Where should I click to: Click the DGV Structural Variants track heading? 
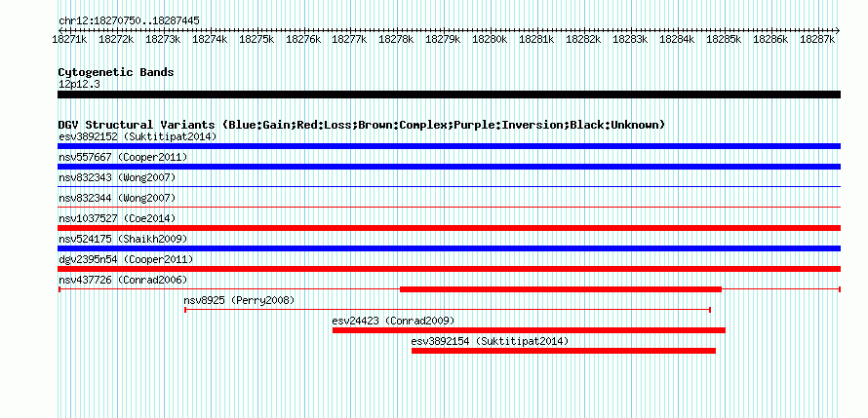(362, 125)
